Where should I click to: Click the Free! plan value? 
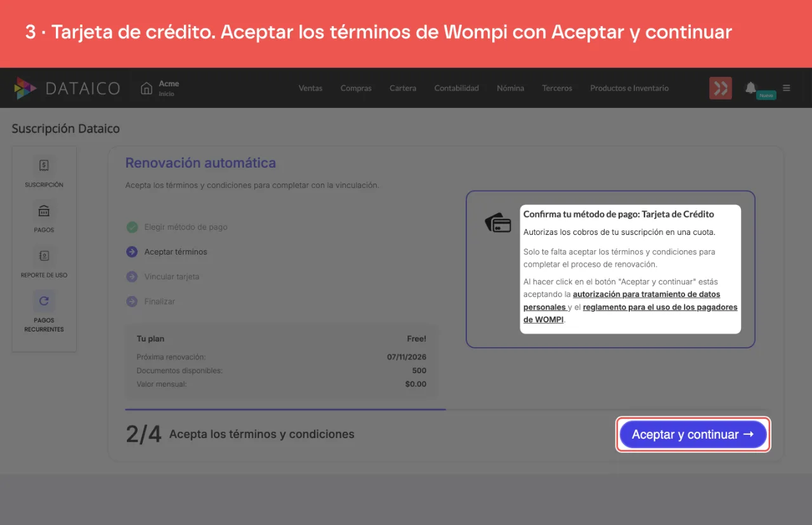click(417, 339)
